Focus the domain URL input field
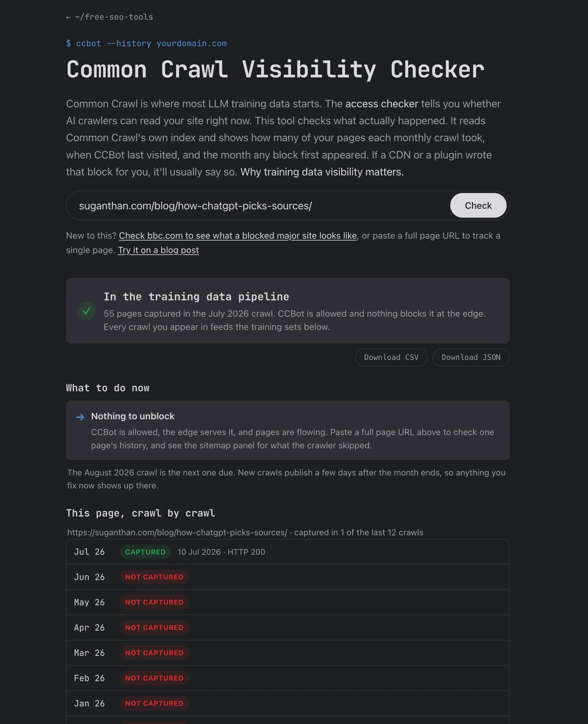The width and height of the screenshot is (588, 724). tap(257, 205)
